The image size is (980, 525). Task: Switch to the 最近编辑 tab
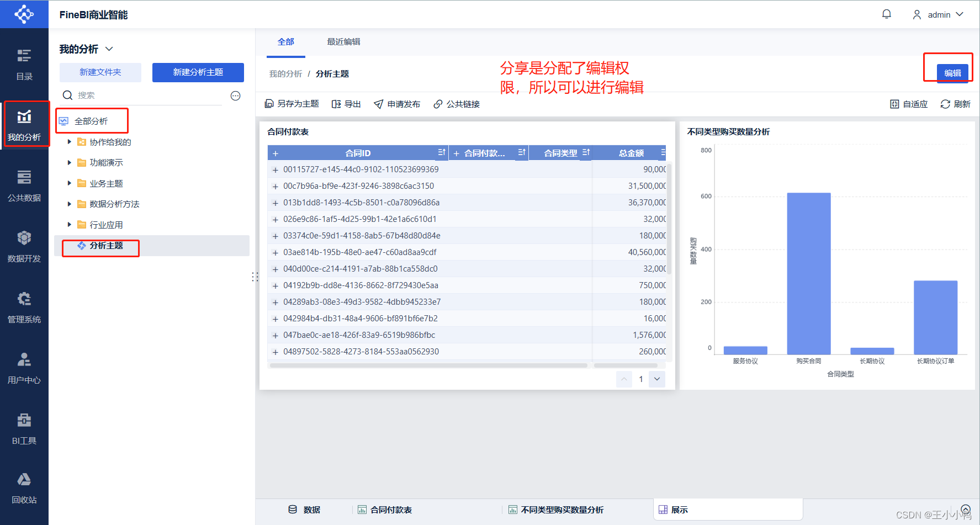pyautogui.click(x=343, y=42)
